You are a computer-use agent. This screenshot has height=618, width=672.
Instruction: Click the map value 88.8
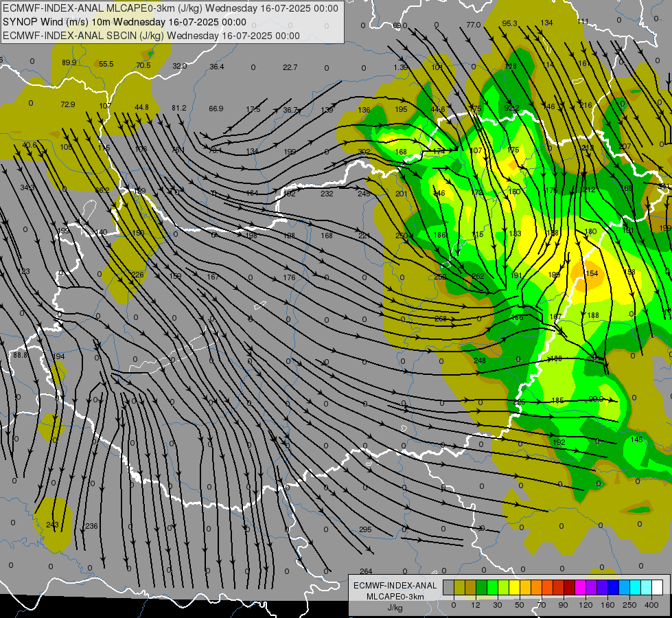click(20, 355)
